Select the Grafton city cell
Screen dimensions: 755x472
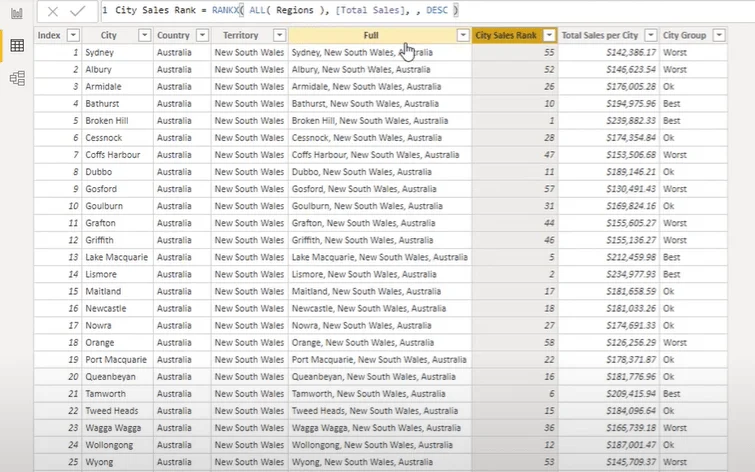[117, 223]
